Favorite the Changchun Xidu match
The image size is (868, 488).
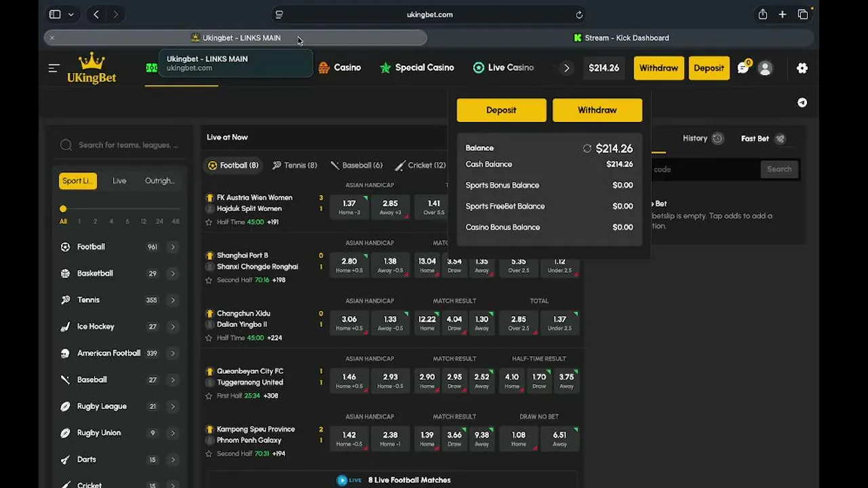tap(209, 338)
